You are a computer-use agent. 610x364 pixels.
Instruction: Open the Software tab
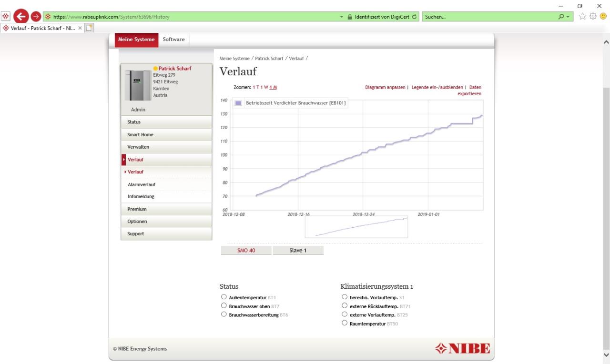click(173, 40)
